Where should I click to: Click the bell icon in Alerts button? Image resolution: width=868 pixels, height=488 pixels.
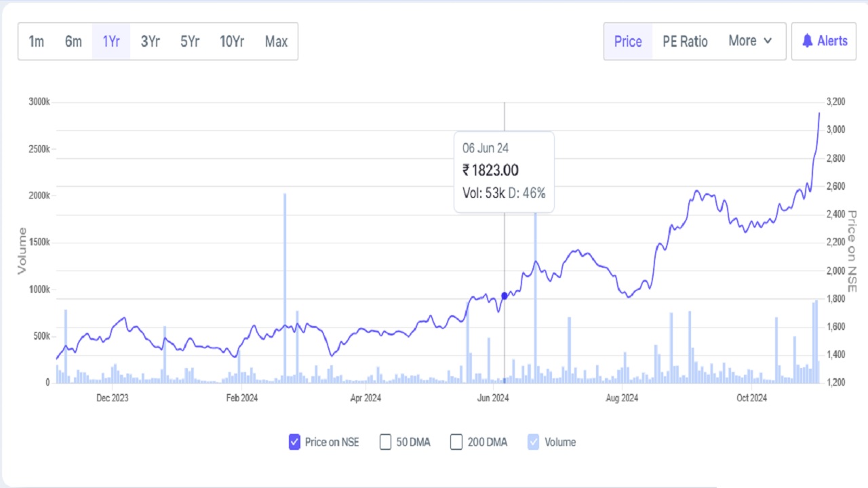pyautogui.click(x=807, y=41)
